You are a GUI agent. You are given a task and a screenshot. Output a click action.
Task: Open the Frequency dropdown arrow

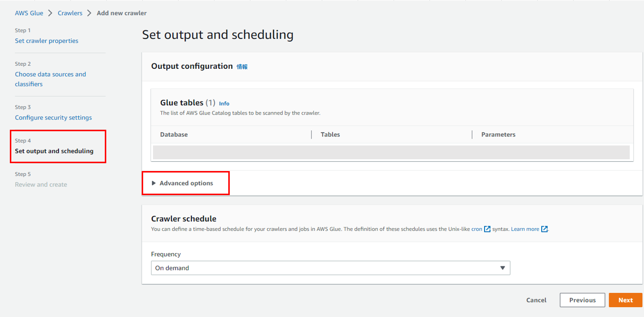click(502, 268)
